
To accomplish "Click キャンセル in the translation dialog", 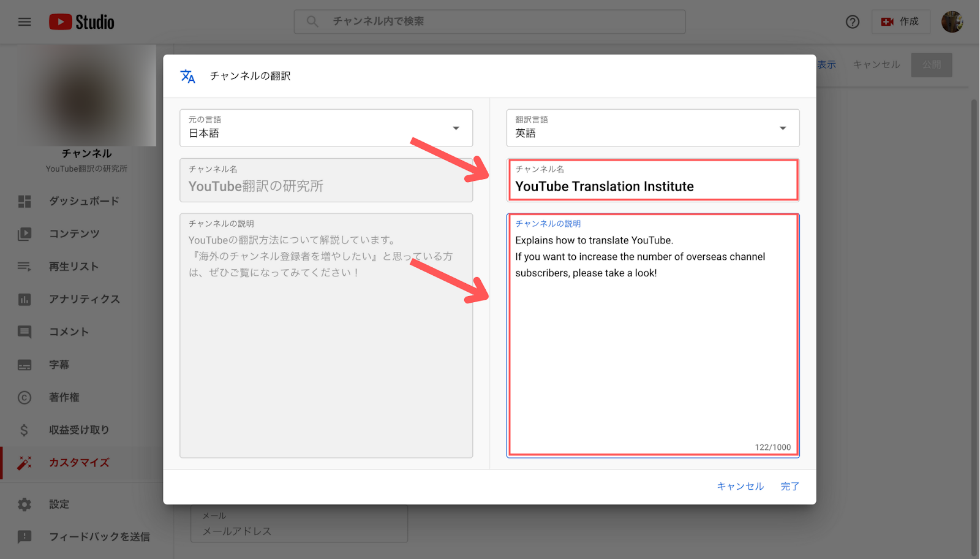I will 741,486.
